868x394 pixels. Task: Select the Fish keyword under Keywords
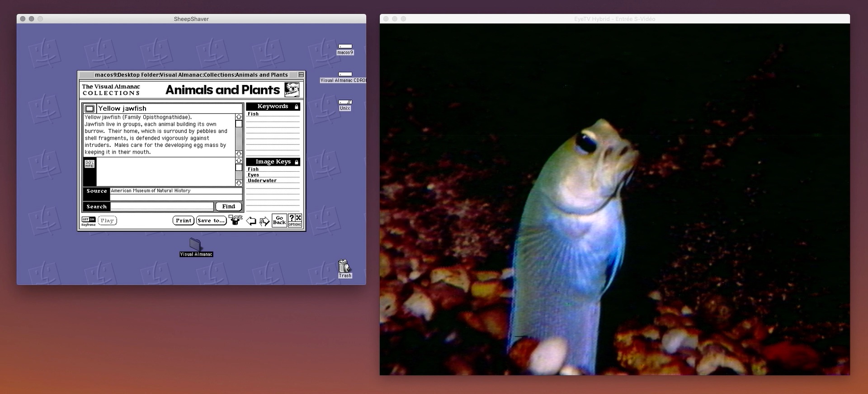[253, 114]
